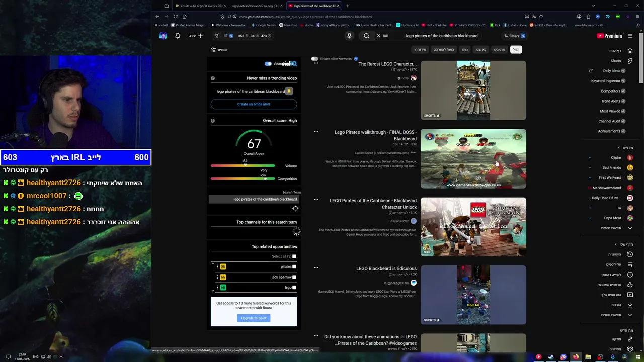Go back with the browser back arrow

[x=157, y=16]
